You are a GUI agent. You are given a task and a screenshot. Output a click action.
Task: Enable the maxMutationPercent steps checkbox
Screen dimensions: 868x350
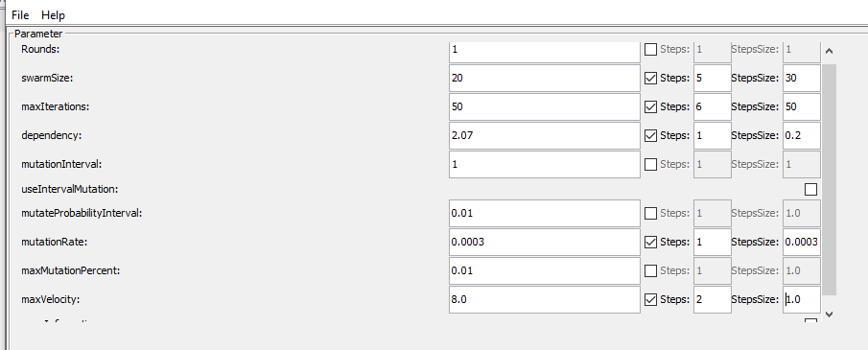(651, 270)
